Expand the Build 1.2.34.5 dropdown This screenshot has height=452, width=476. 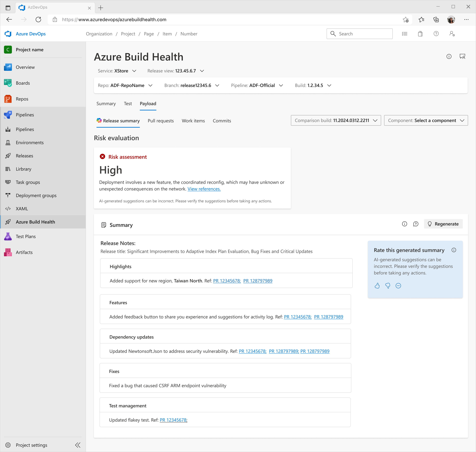313,85
